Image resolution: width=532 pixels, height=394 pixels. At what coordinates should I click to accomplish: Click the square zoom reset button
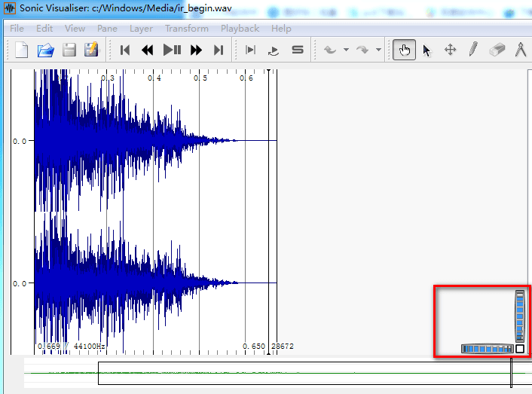click(520, 349)
